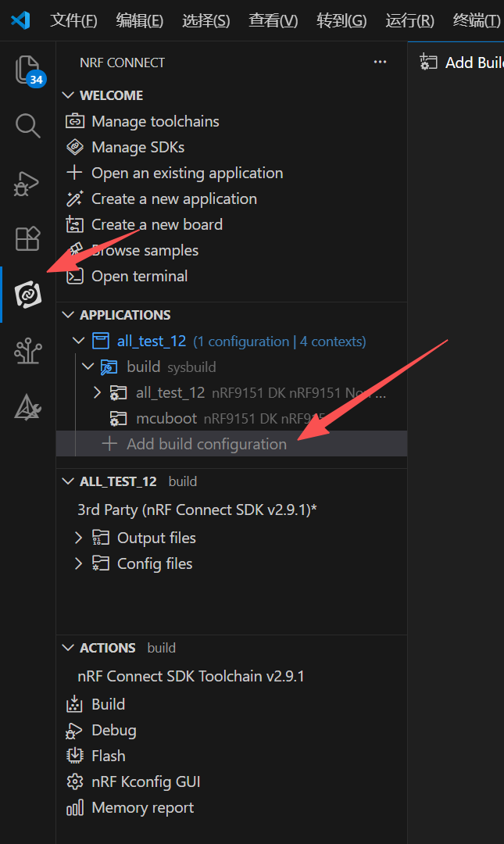Click the nRF Kconfig GUI gear icon
Viewport: 504px width, 844px height.
coord(75,781)
